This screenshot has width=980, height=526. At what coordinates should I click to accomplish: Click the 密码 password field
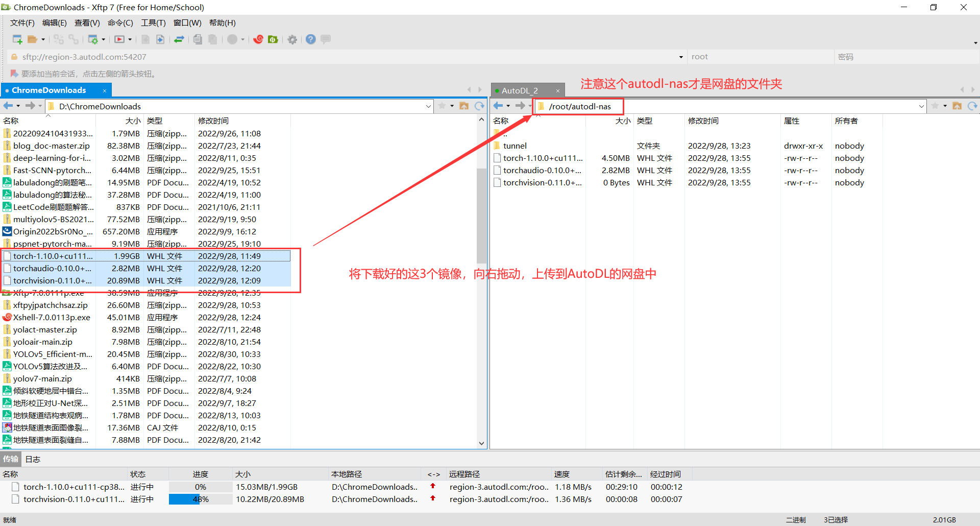(906, 57)
